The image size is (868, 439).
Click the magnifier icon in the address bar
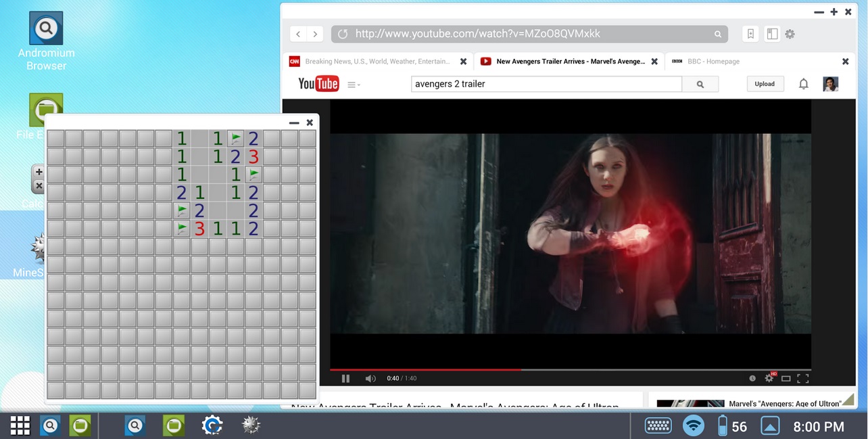tap(718, 34)
